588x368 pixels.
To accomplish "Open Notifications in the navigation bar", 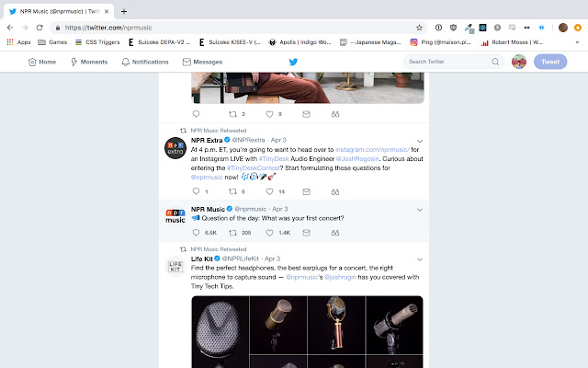I will tap(145, 62).
